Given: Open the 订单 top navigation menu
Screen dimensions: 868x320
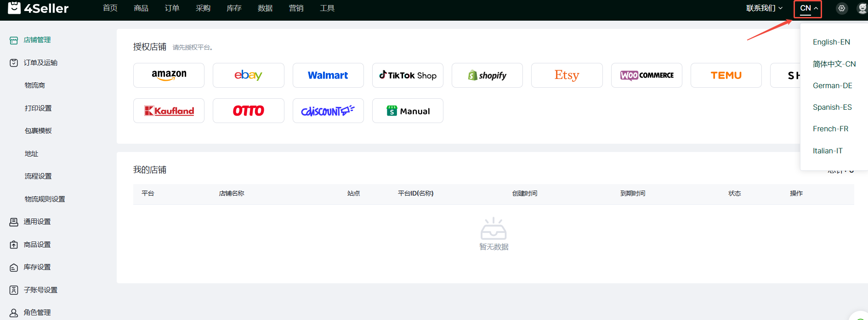Looking at the screenshot, I should click(172, 8).
